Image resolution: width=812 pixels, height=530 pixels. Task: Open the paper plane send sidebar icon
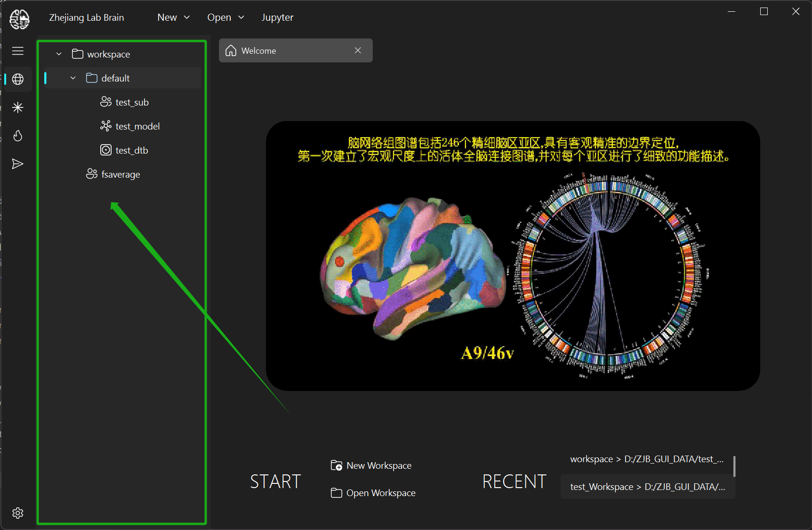tap(18, 164)
